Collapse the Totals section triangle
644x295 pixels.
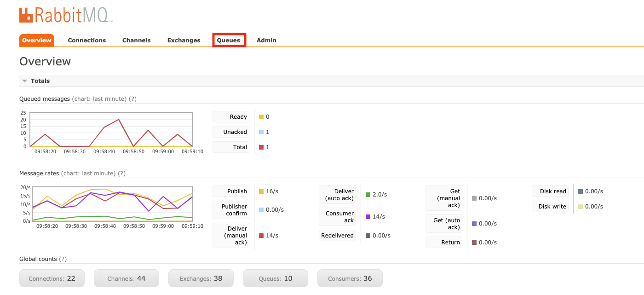click(x=25, y=81)
